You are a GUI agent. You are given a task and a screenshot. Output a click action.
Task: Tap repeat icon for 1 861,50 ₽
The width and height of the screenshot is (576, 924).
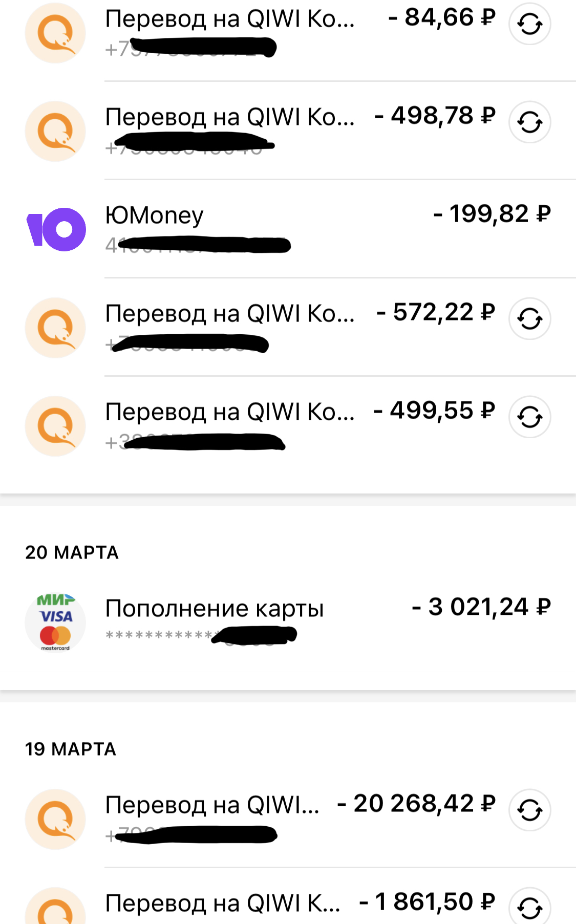click(x=529, y=907)
